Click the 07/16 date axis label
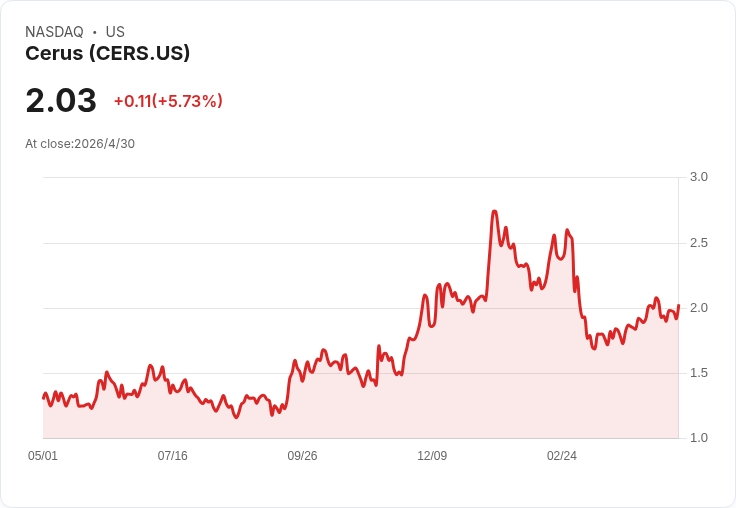Image resolution: width=736 pixels, height=508 pixels. pyautogui.click(x=172, y=456)
